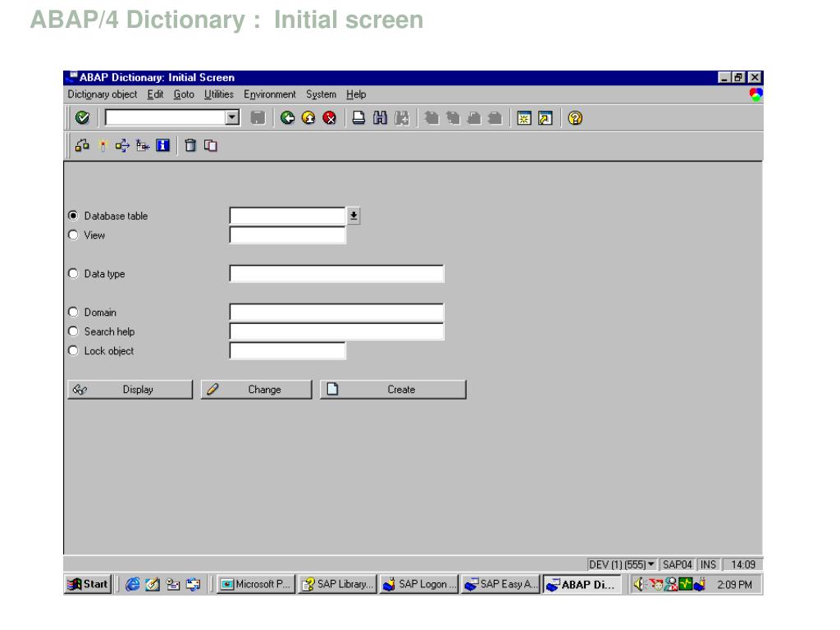Open the Edit menu
This screenshot has width=840, height=630.
155,94
